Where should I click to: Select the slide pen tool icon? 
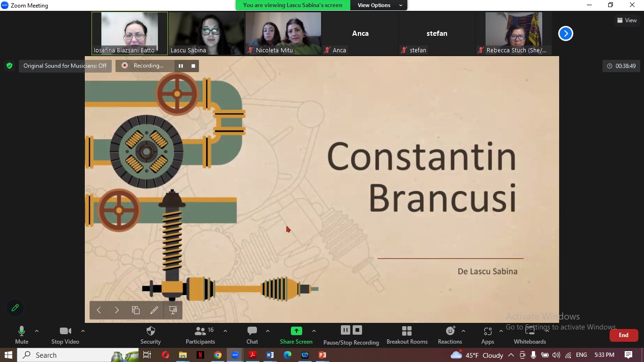154,310
